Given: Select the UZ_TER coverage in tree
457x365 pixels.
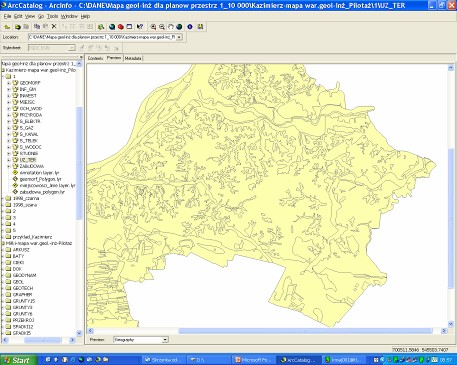Looking at the screenshot, I should pyautogui.click(x=28, y=160).
